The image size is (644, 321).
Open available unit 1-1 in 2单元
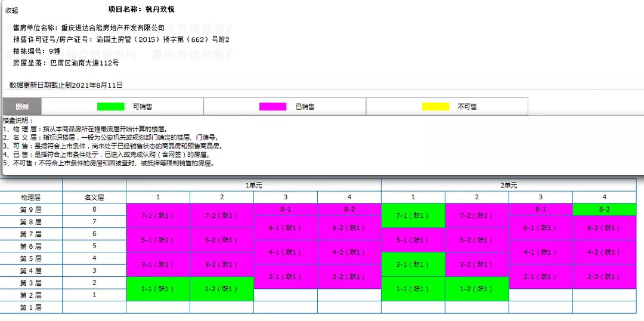point(413,289)
